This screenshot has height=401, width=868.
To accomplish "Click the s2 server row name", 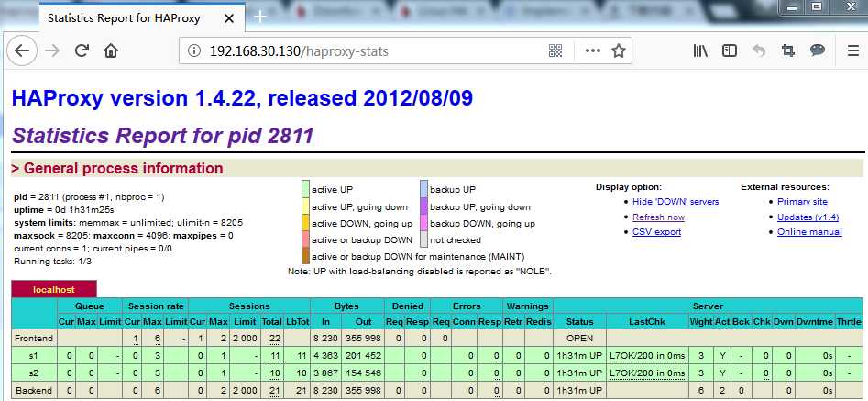I will (34, 373).
